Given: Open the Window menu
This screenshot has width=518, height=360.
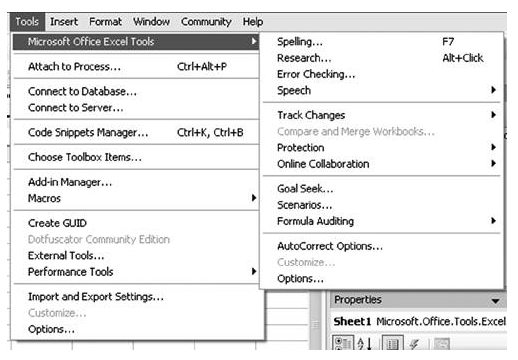Looking at the screenshot, I should (151, 22).
